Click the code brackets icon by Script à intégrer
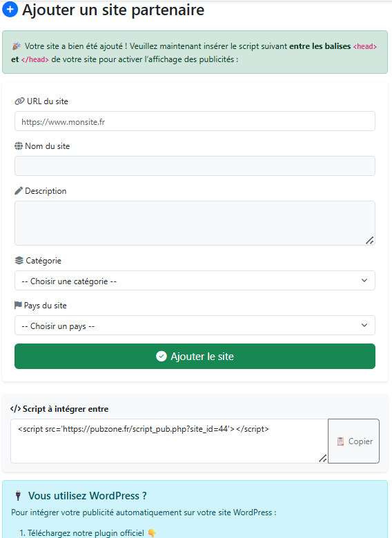This screenshot has width=392, height=538. tap(15, 408)
